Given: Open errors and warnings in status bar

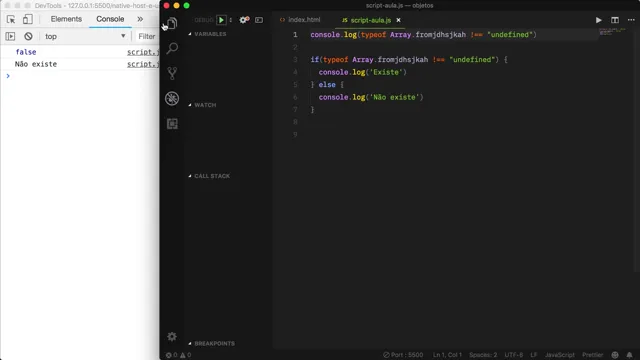Looking at the screenshot, I should [x=178, y=355].
